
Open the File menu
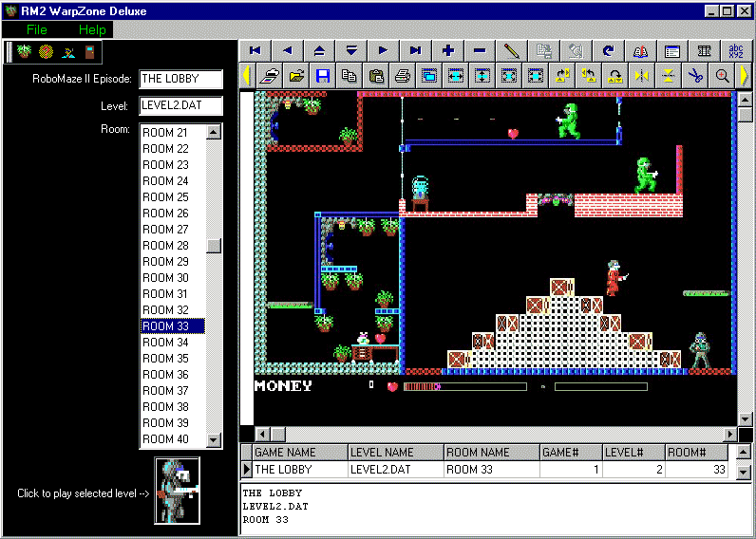pos(37,29)
